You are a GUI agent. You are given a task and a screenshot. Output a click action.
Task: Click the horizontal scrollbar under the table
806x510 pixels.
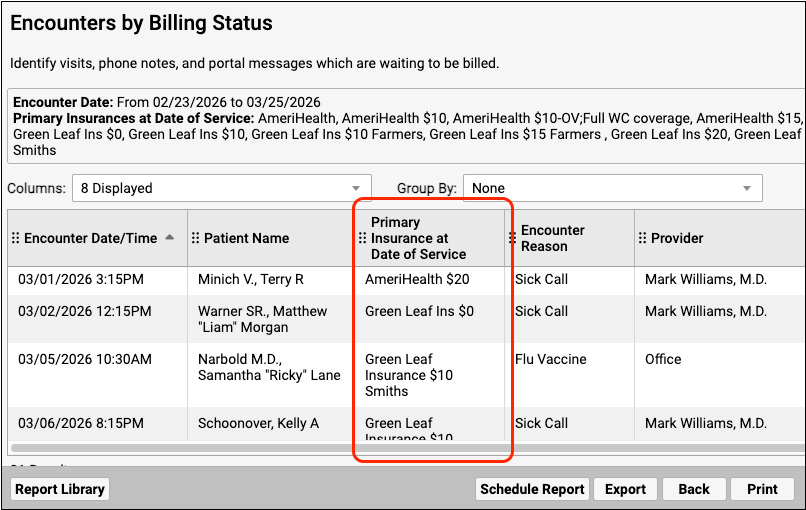pos(400,448)
